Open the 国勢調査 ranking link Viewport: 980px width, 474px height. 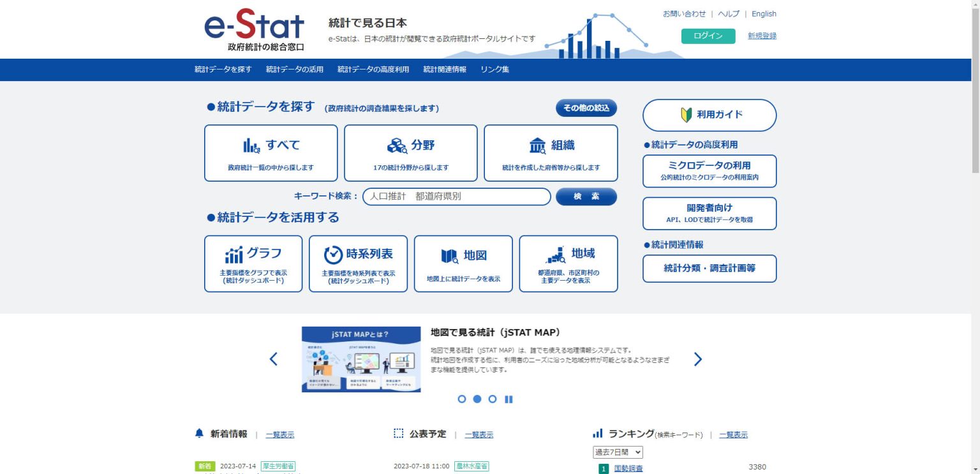click(628, 468)
